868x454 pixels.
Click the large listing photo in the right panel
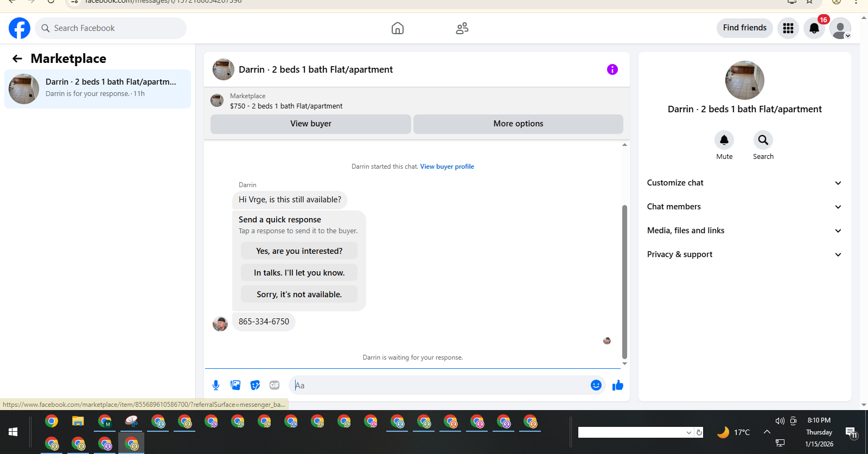point(745,80)
